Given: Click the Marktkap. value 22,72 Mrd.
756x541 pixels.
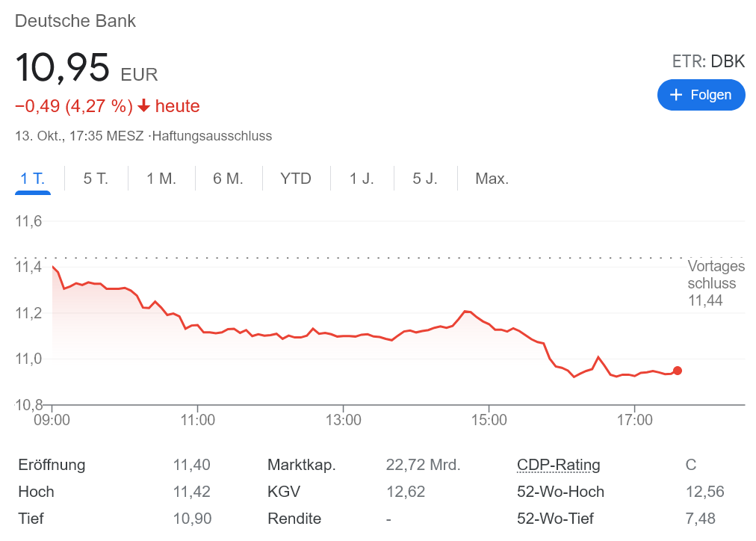Looking at the screenshot, I should [423, 465].
